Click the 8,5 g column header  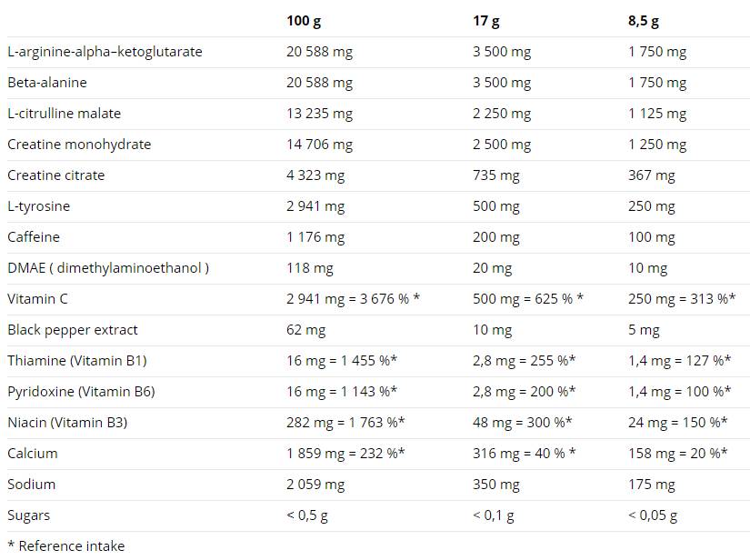pos(644,21)
